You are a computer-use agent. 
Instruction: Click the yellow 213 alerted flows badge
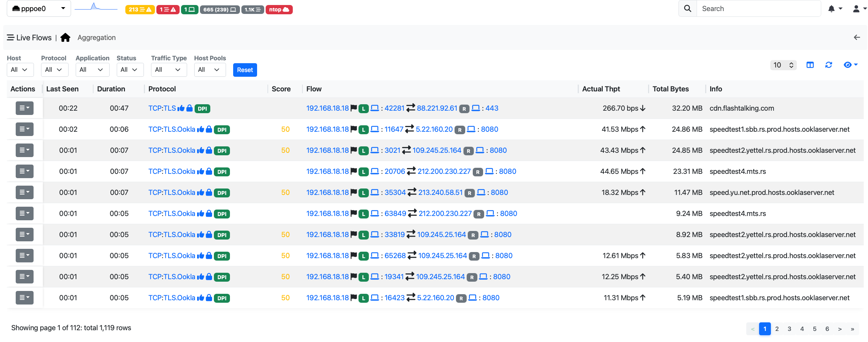point(140,10)
